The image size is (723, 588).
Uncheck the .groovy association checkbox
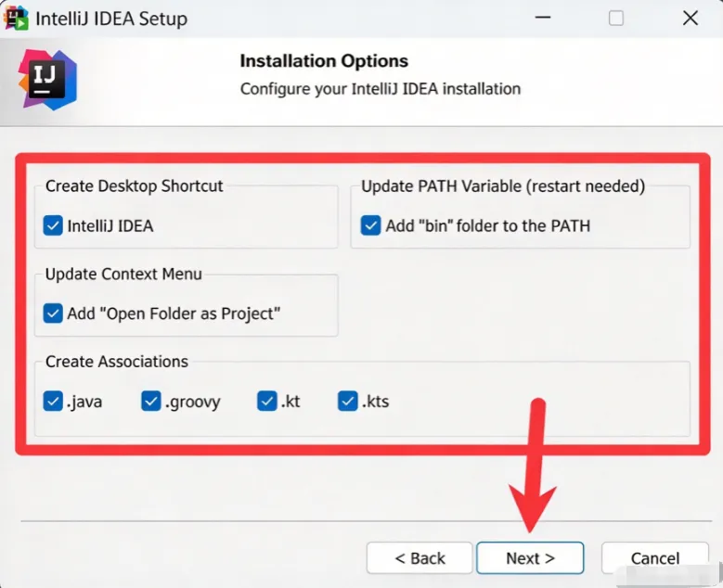150,401
